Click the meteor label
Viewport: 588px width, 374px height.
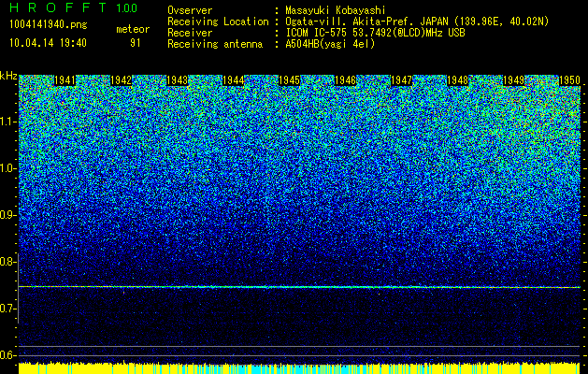[133, 29]
